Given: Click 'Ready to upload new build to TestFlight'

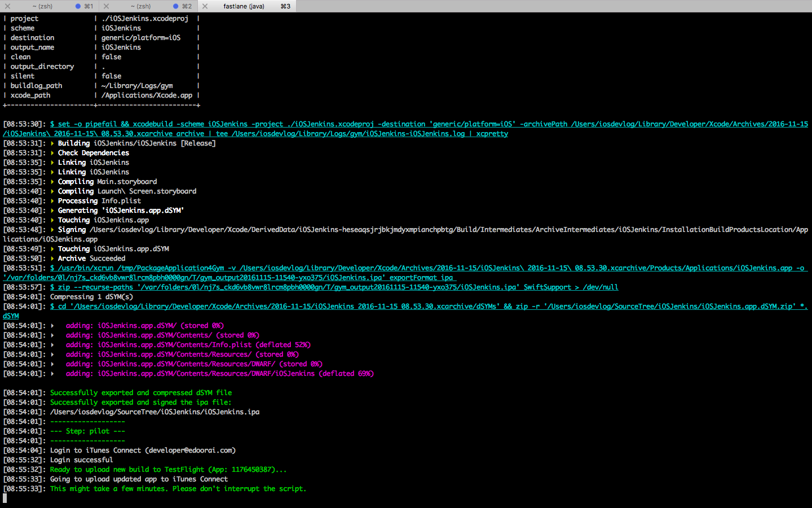Looking at the screenshot, I should pyautogui.click(x=168, y=470).
